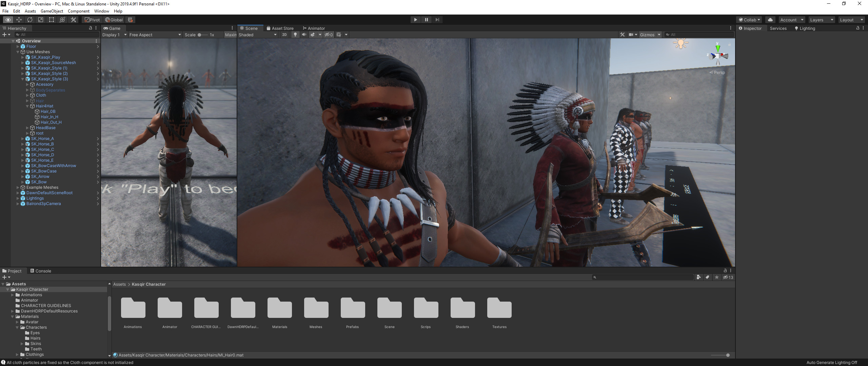The height and width of the screenshot is (366, 868).
Task: Expand the SK_Kasqir_Play node
Action: click(23, 57)
